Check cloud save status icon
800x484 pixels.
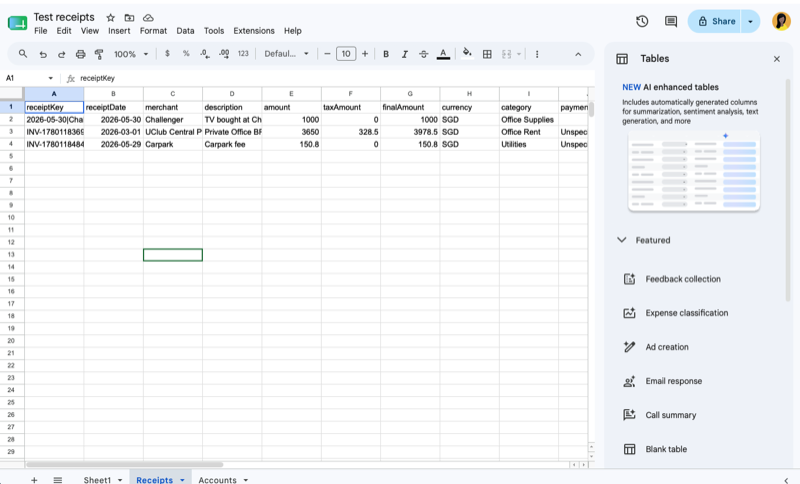[x=148, y=18]
